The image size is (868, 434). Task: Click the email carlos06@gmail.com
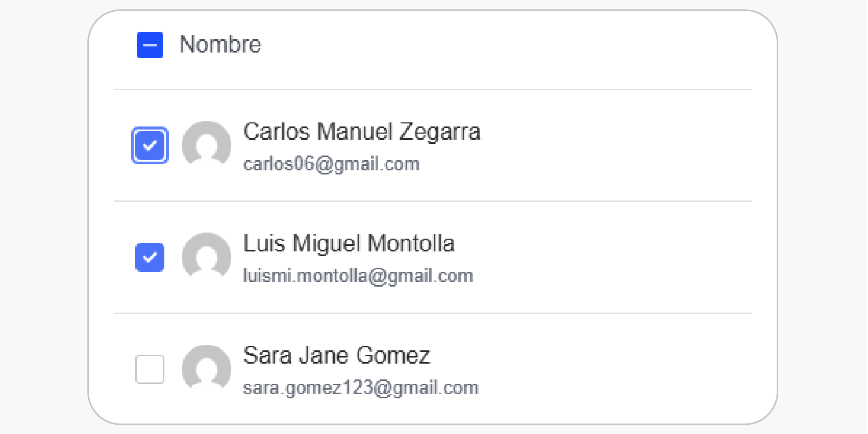pyautogui.click(x=331, y=164)
